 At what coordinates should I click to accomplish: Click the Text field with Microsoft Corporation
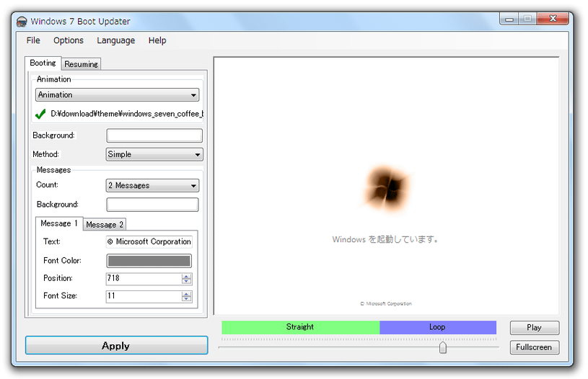click(149, 241)
